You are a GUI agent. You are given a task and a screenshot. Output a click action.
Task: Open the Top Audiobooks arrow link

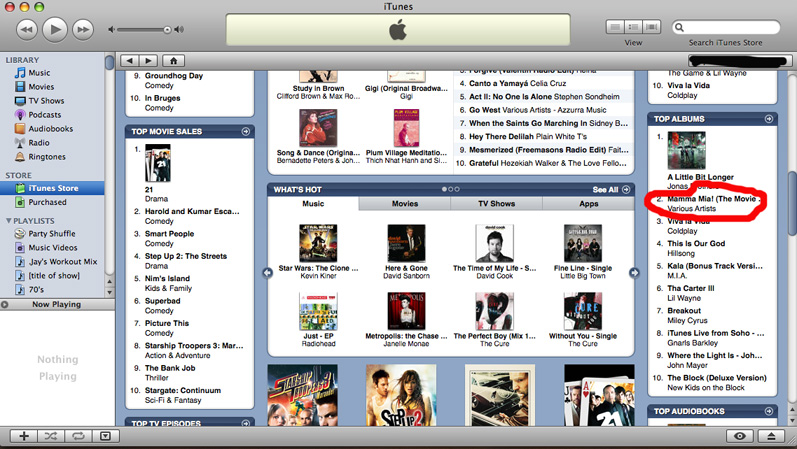click(x=769, y=411)
